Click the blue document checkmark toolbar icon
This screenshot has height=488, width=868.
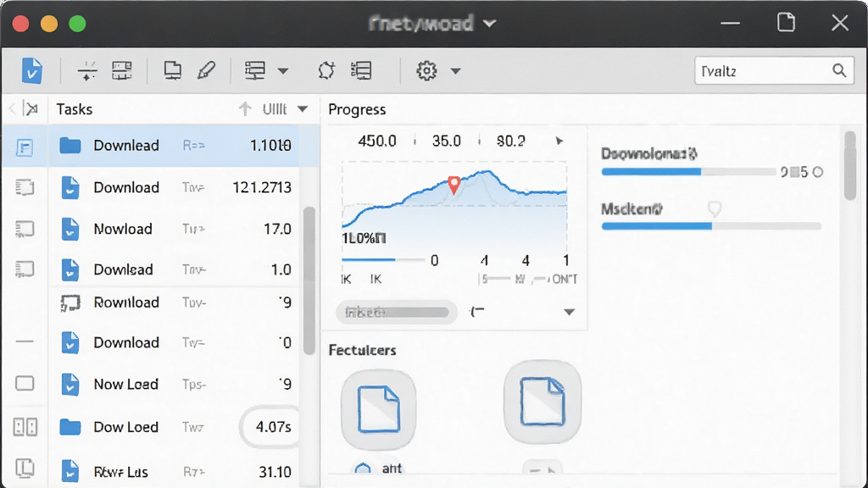point(31,71)
